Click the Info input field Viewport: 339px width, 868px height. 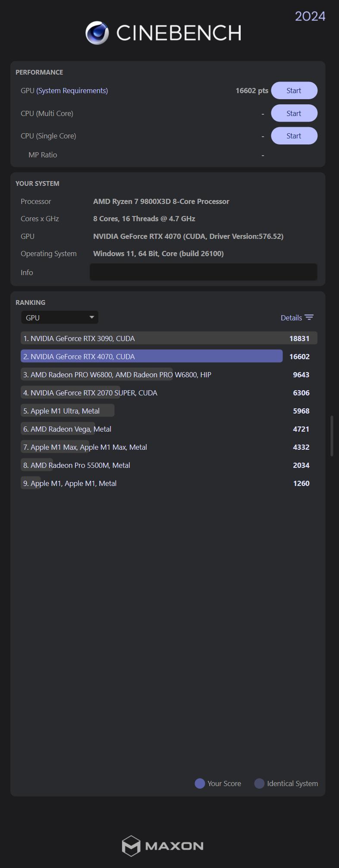203,272
